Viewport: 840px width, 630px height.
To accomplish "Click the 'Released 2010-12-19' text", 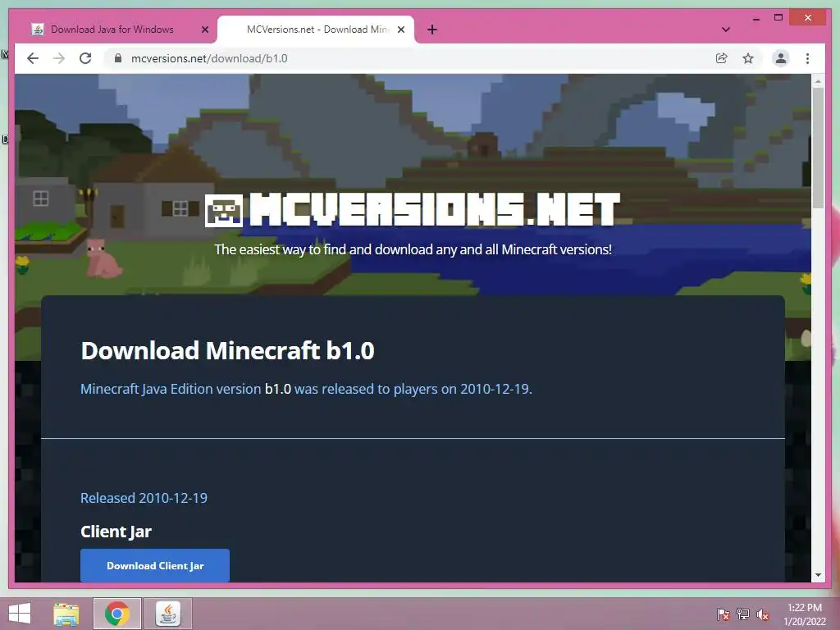I will [x=144, y=498].
